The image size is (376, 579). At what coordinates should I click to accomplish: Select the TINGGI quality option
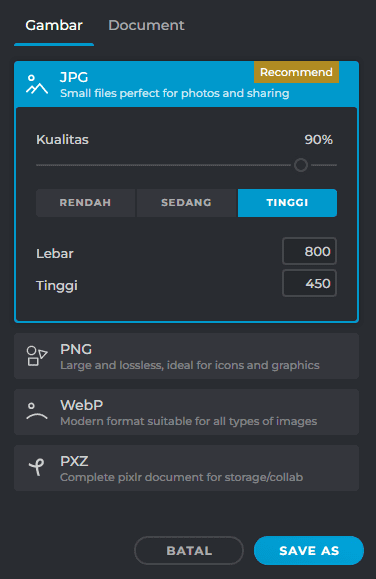[x=287, y=203]
